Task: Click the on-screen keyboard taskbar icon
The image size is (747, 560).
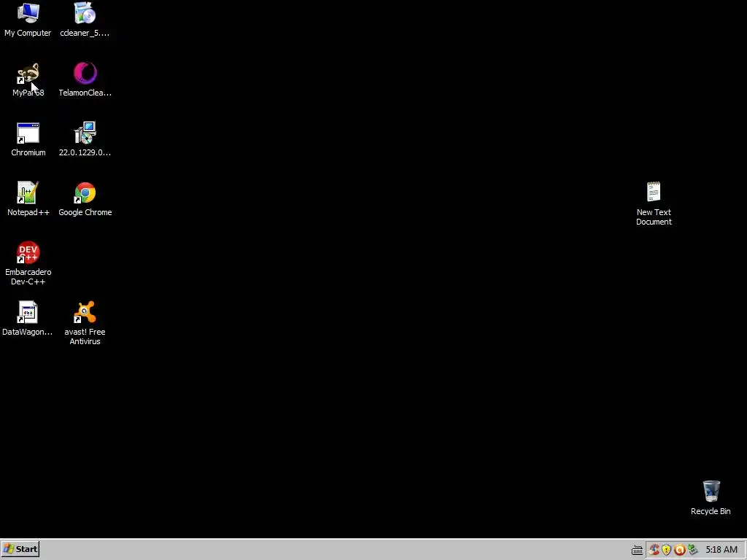Action: 637,550
